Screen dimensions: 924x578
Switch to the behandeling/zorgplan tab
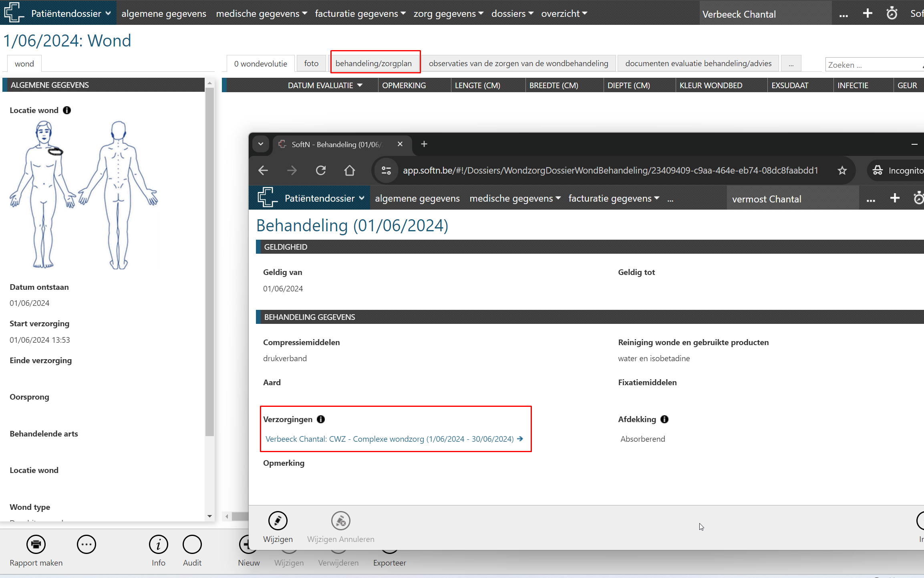[x=373, y=63]
